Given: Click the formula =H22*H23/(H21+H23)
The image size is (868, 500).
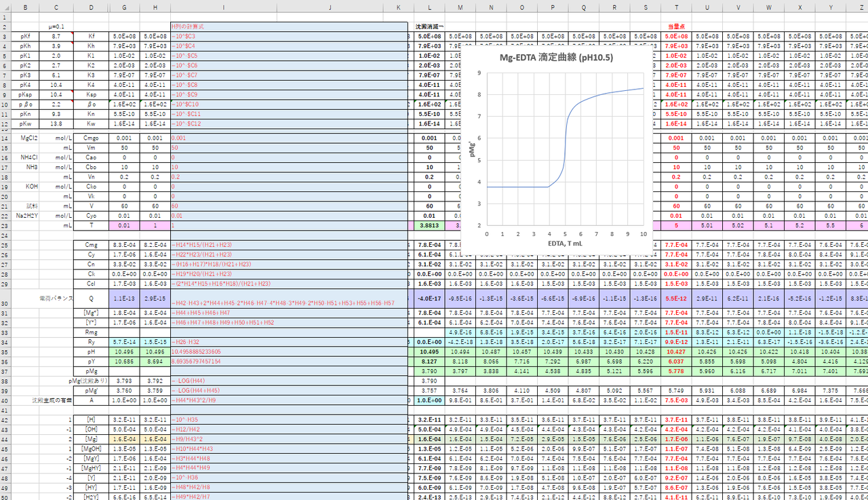Looking at the screenshot, I should (223, 254).
